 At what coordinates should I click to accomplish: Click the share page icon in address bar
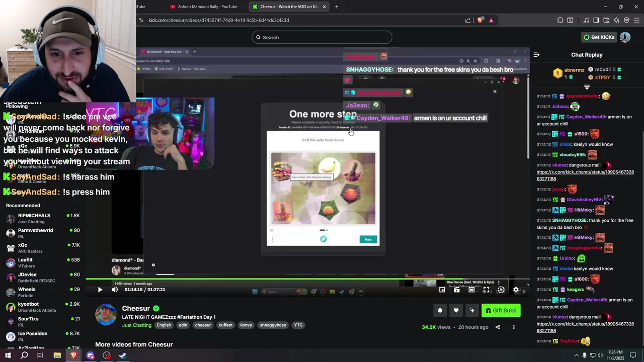[468, 20]
